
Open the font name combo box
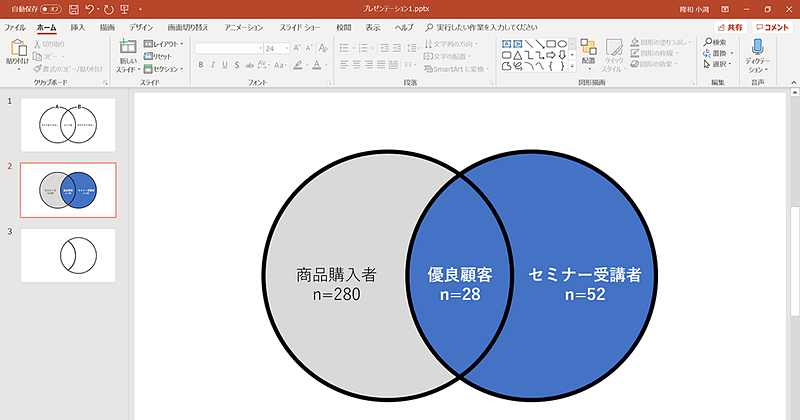pyautogui.click(x=229, y=48)
